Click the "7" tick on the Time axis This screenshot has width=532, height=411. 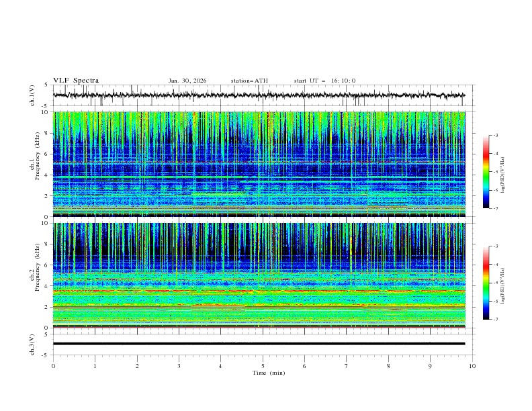click(347, 366)
